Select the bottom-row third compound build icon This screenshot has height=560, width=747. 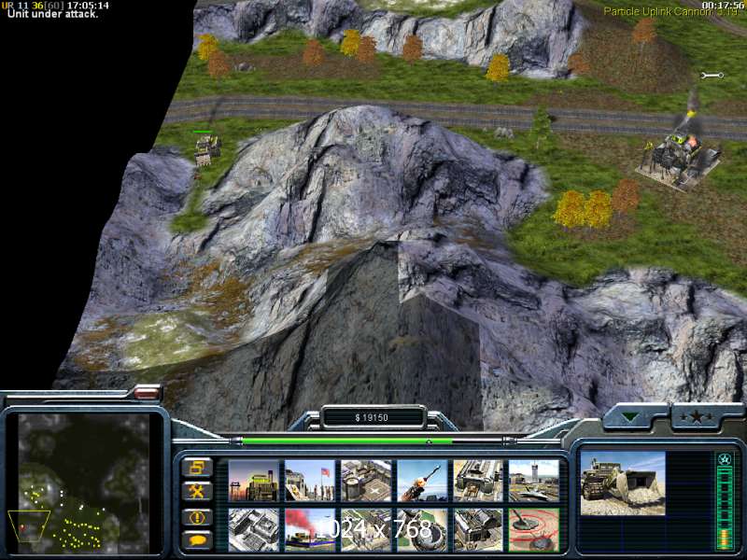[x=366, y=529]
